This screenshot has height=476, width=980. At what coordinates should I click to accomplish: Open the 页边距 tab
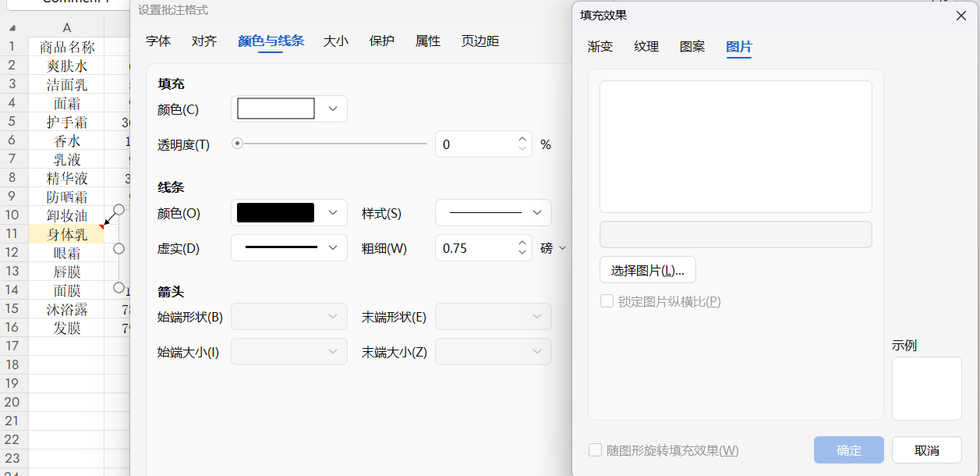479,41
